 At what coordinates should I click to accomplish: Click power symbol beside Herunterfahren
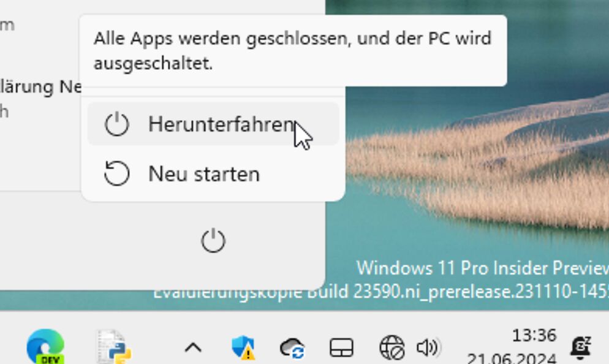(116, 124)
